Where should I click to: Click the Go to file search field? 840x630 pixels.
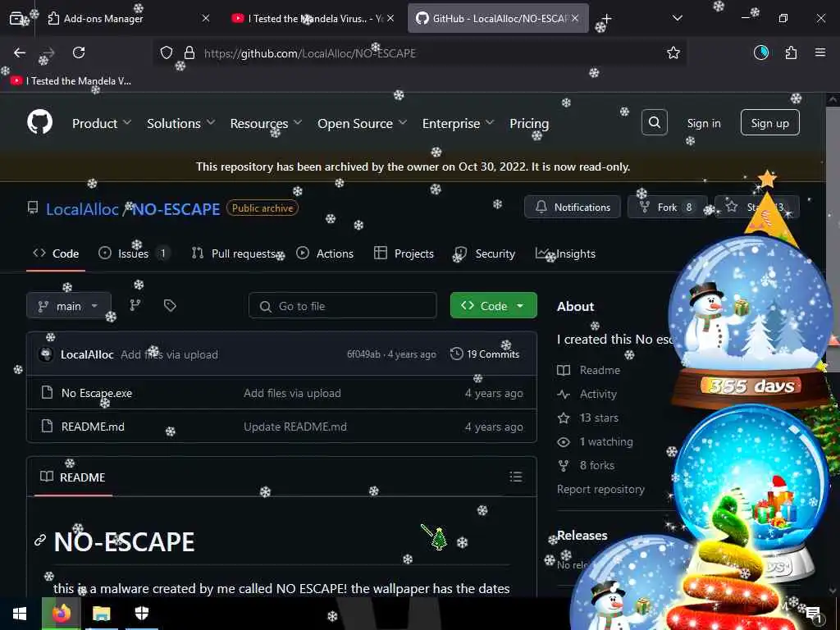pyautogui.click(x=342, y=306)
